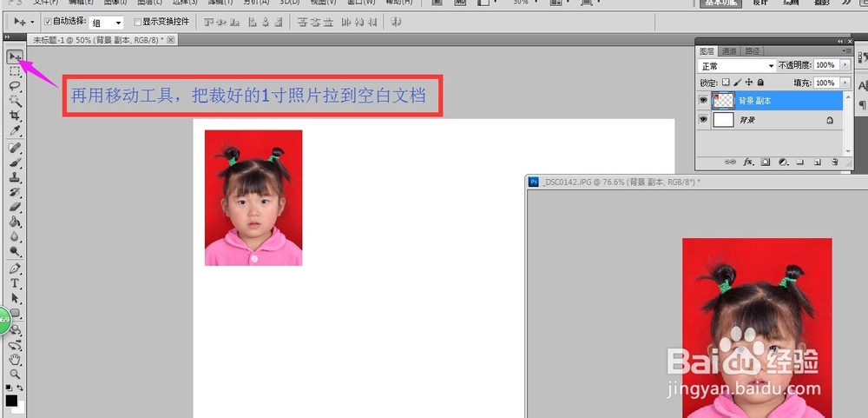
Task: Toggle lock position icon
Action: (749, 82)
